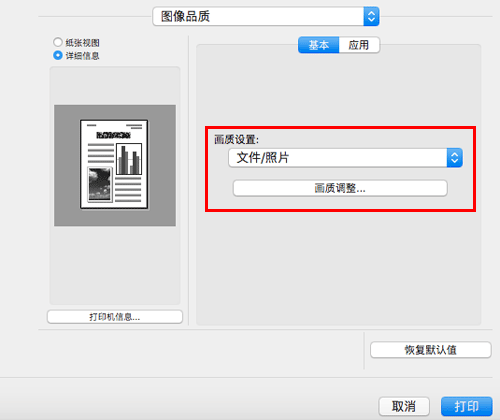
Task: Click the 打印 button
Action: tap(467, 407)
